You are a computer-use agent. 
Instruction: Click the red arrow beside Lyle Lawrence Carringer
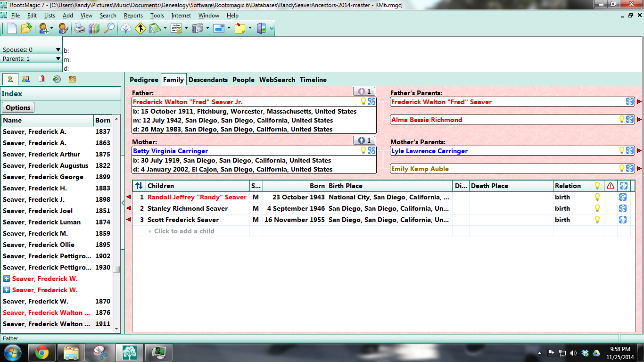639,151
